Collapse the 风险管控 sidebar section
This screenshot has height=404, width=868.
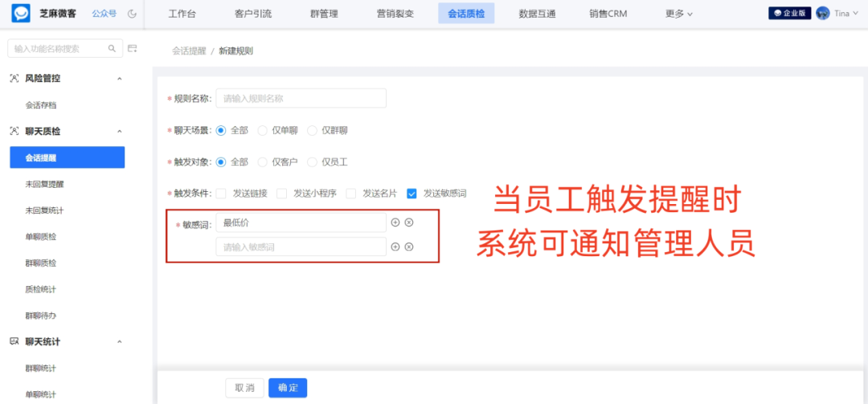pyautogui.click(x=119, y=79)
